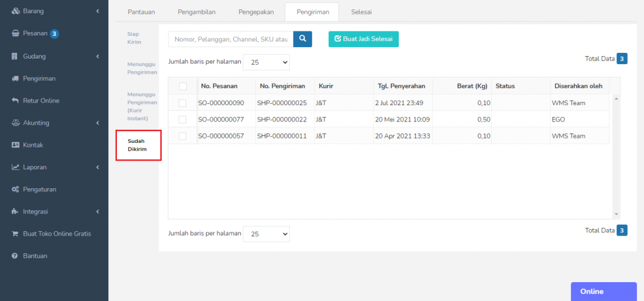Open the Bantuan menu item
Image resolution: width=644 pixels, height=301 pixels.
click(35, 256)
